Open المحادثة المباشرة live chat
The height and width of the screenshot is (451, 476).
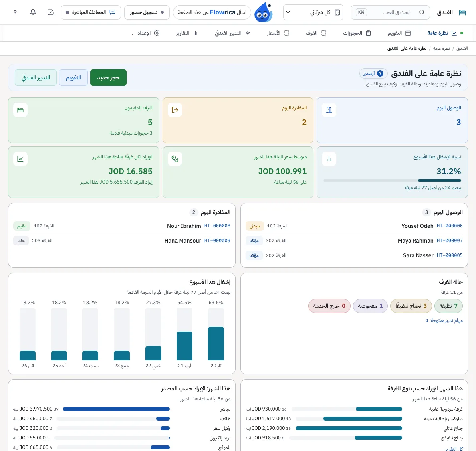click(91, 12)
